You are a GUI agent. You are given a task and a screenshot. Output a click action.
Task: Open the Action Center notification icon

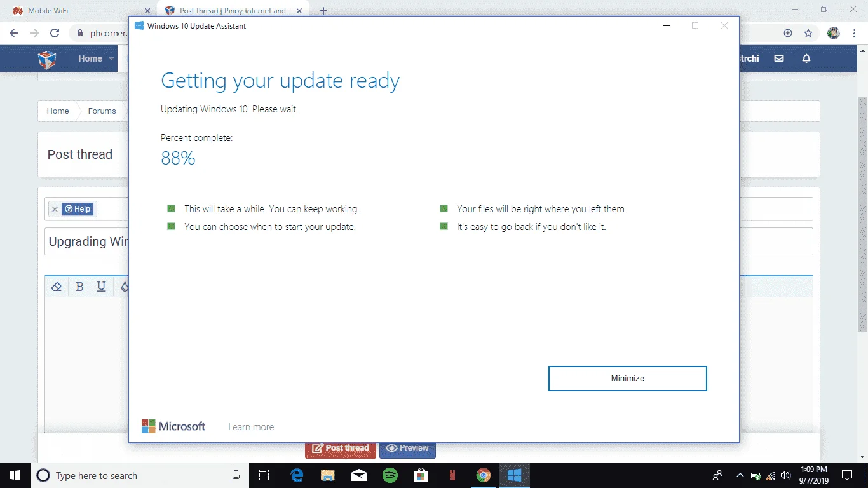tap(847, 475)
